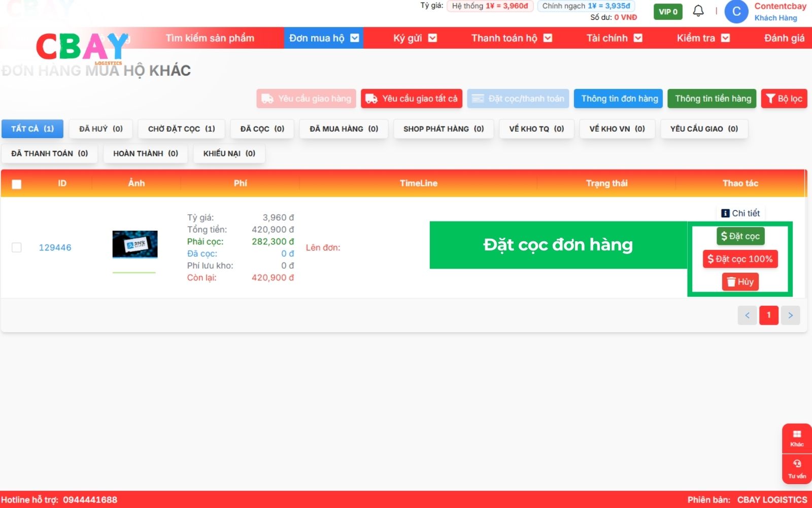This screenshot has height=508, width=812.
Task: Expand the Tài chính menu
Action: (x=615, y=38)
